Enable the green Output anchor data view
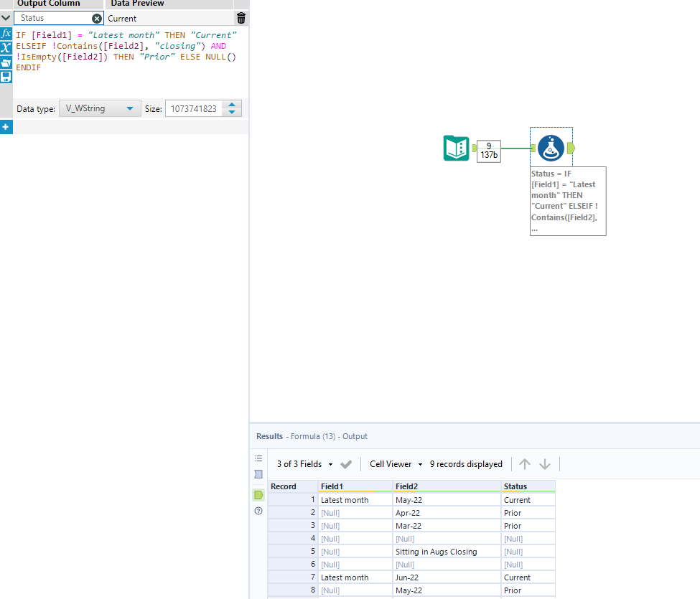This screenshot has height=599, width=700. pos(258,495)
